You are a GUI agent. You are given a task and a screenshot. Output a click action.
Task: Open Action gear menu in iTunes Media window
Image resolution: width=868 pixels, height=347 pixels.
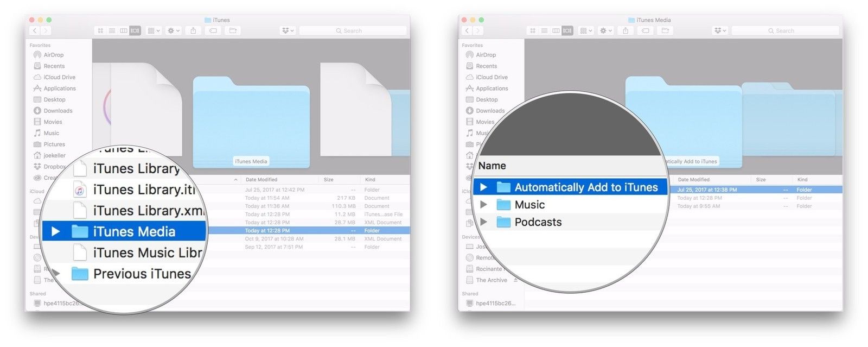point(606,31)
